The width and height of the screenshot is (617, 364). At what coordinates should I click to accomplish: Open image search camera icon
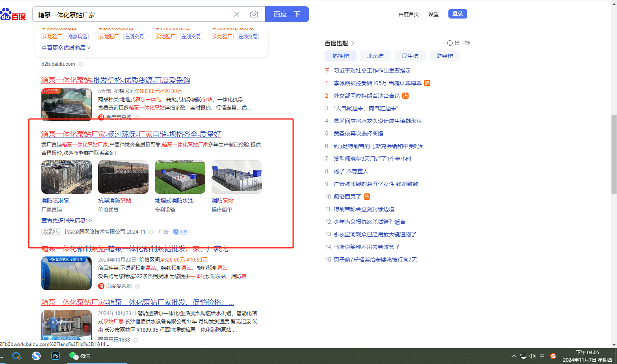click(x=254, y=14)
